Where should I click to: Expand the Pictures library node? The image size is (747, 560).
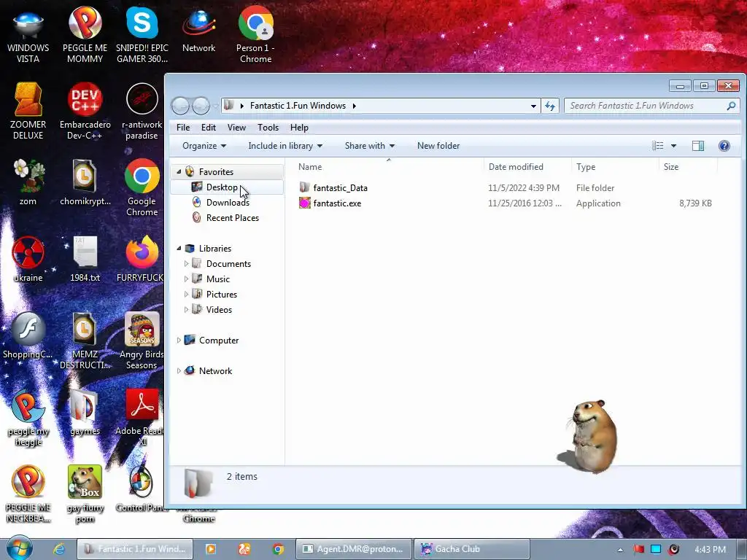click(x=186, y=295)
